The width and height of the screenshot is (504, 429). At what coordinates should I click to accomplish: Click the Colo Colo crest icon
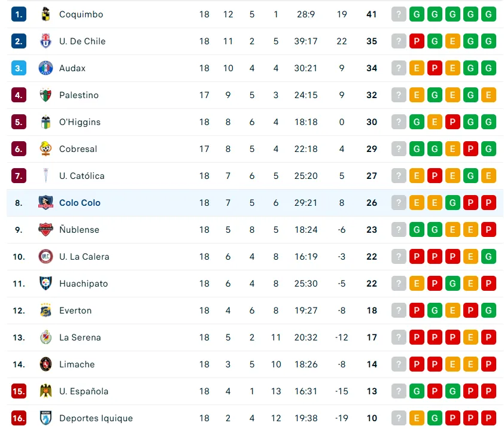[x=45, y=203]
